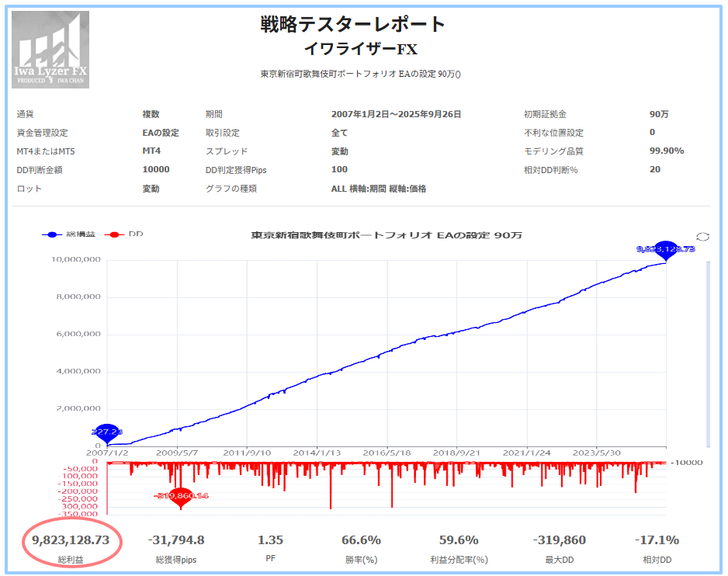Click the モデリング品質 value 99.90%
Screen dimensions: 728x576
click(x=666, y=151)
